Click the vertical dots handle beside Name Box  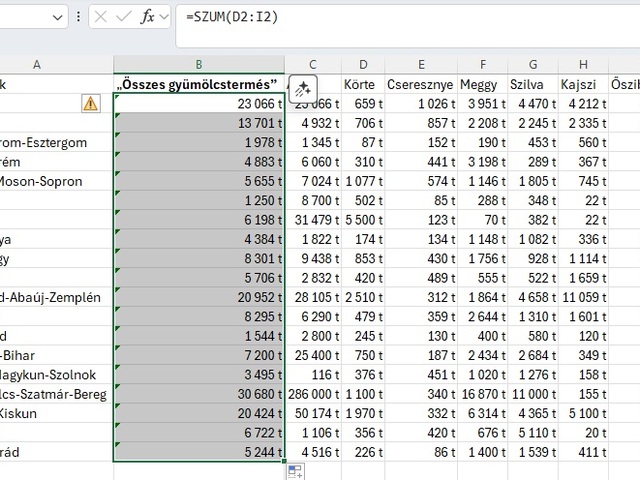80,17
